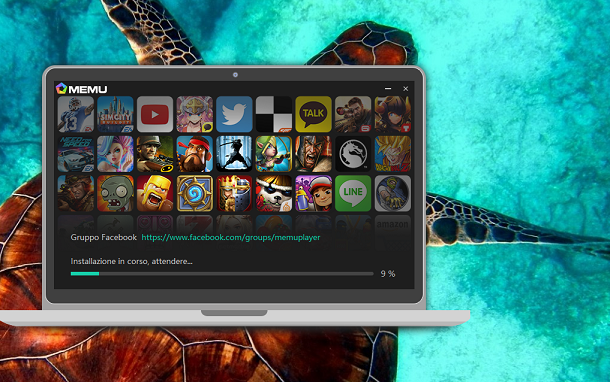The image size is (610, 382).
Task: Click the MEMU logo in title bar
Action: (81, 89)
